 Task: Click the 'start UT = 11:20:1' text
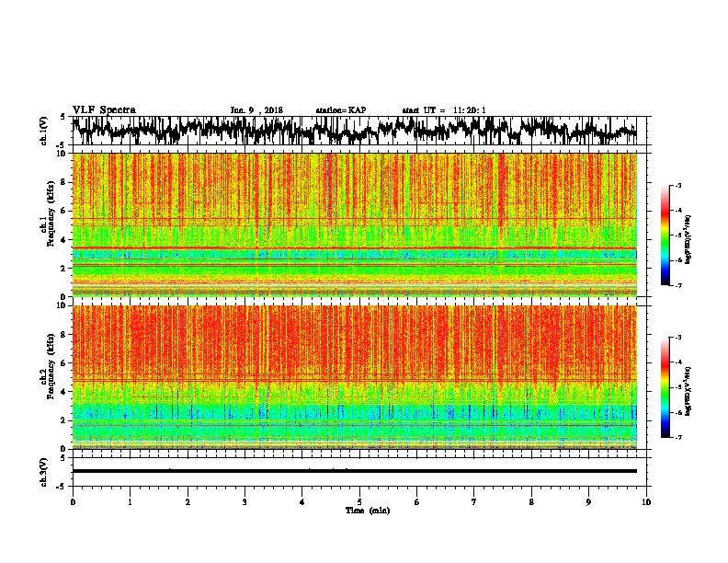pyautogui.click(x=443, y=110)
